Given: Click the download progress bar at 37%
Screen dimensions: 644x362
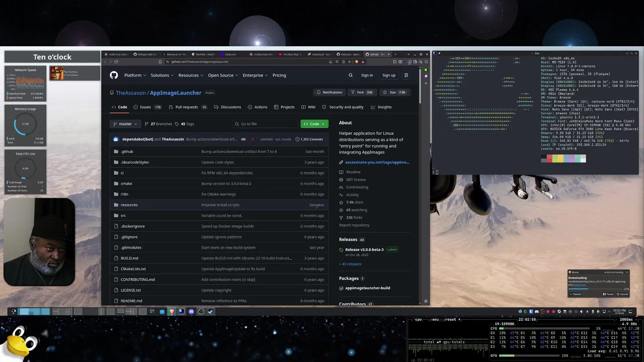Looking at the screenshot, I should [596, 289].
